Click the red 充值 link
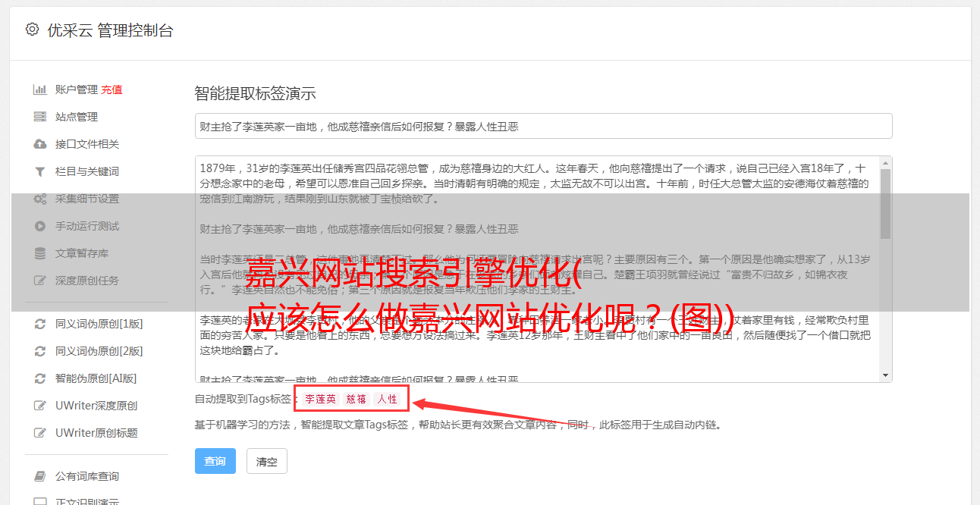 click(112, 89)
